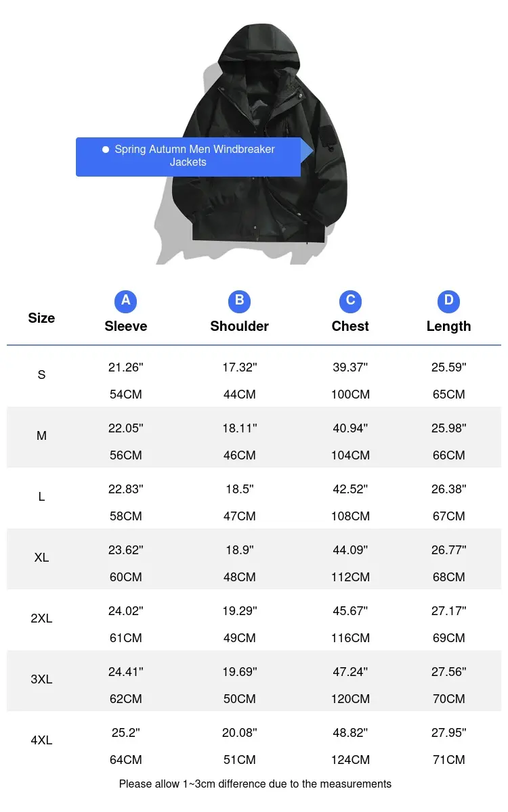The image size is (508, 812).
Task: Click the white bullet dot on blue label
Action: (x=106, y=150)
